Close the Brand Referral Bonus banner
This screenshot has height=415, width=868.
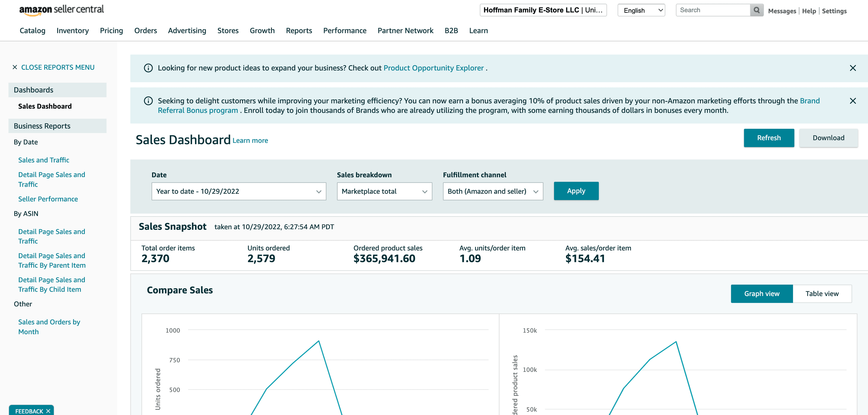[852, 101]
